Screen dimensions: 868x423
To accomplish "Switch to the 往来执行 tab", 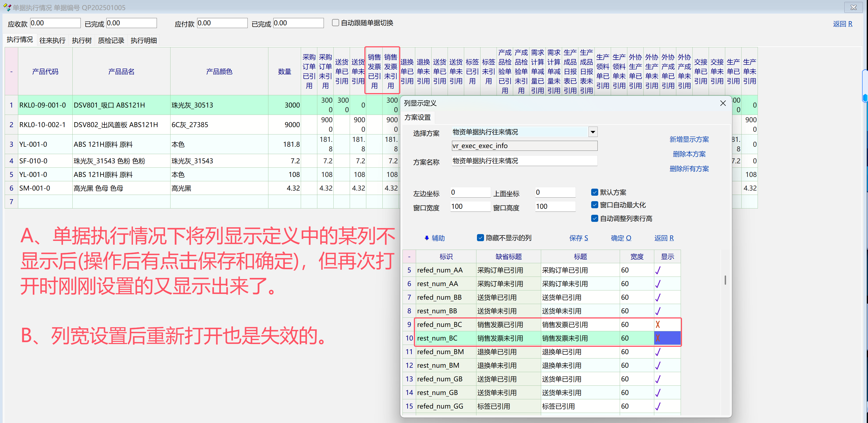I will [x=52, y=41].
